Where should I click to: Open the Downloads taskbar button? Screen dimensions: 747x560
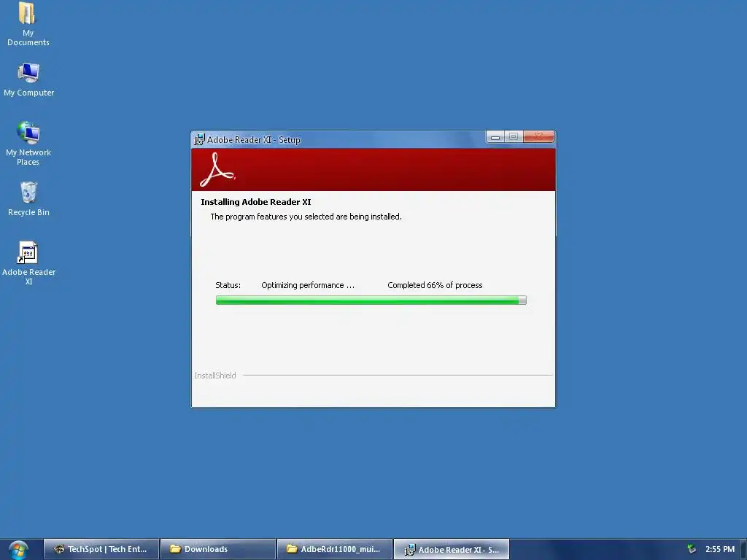[218, 549]
